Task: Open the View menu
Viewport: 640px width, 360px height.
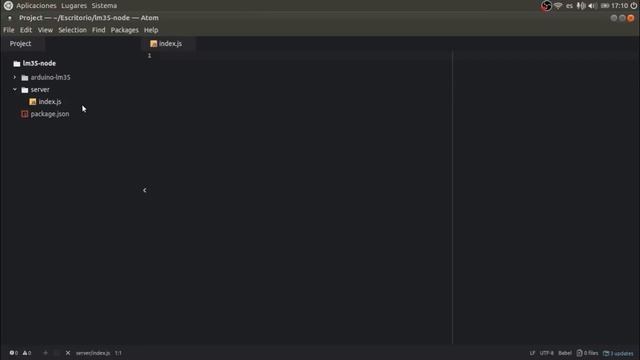Action: coord(45,30)
